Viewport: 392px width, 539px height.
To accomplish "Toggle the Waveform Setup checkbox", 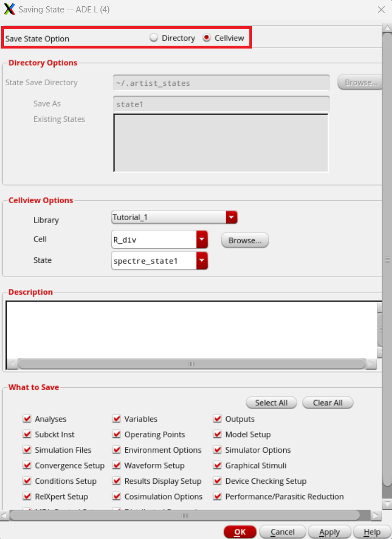I will pyautogui.click(x=117, y=465).
